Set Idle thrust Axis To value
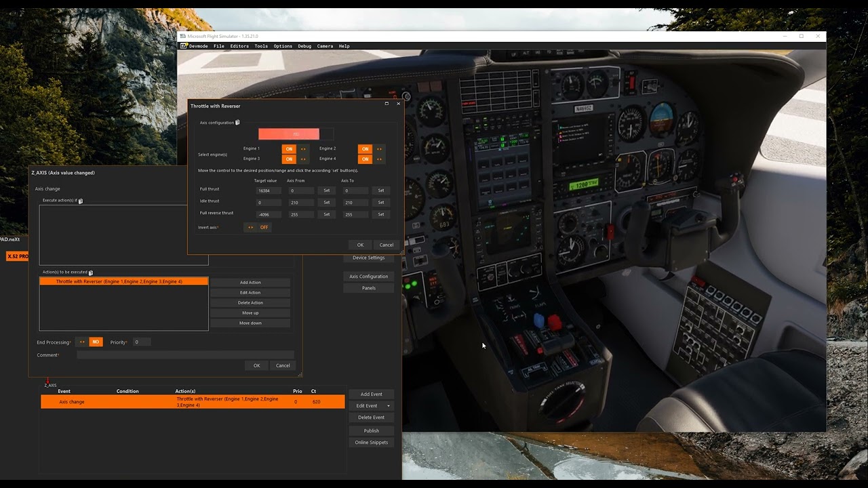 (381, 202)
